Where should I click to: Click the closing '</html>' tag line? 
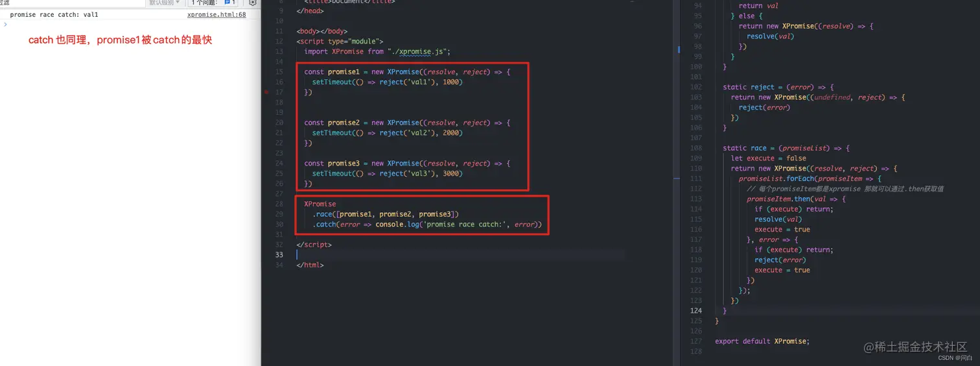310,265
